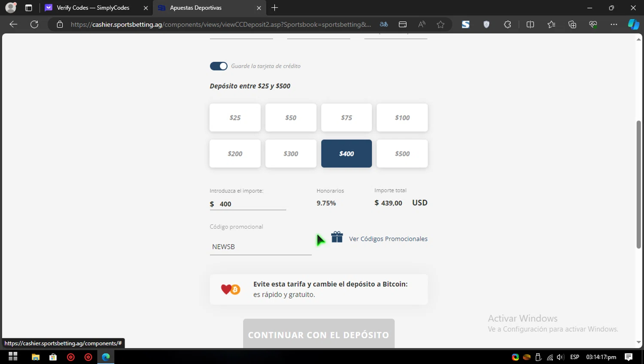Screen dimensions: 644x364
Task: Click the selected $400 amount button
Action: click(x=346, y=153)
